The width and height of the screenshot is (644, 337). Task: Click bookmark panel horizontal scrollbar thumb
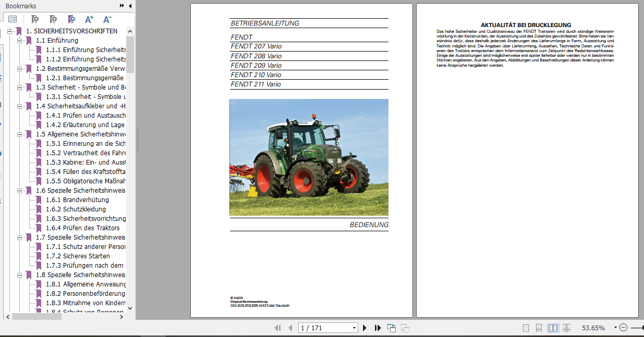pyautogui.click(x=37, y=316)
